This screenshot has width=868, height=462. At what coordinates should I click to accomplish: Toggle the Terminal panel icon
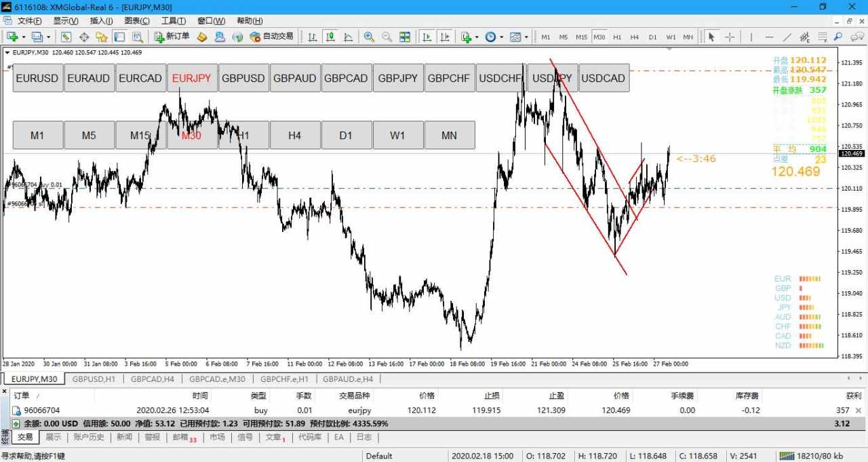point(119,37)
